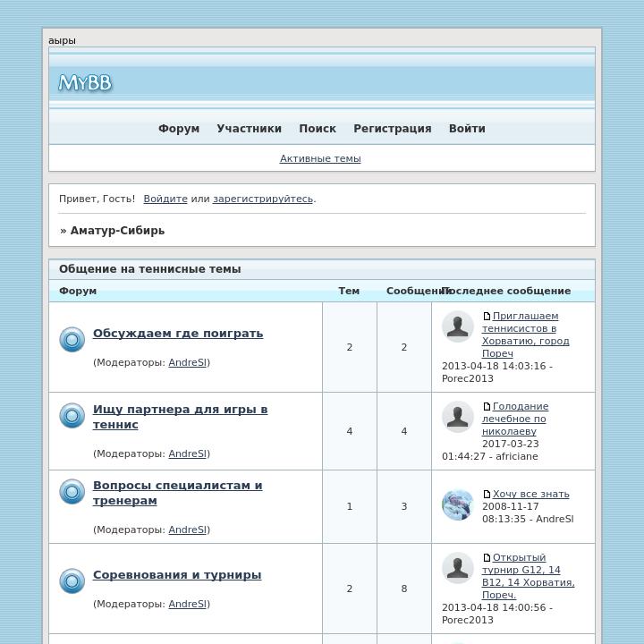The image size is (644, 644).
Task: Open post Хочу все знать
Action: (530, 494)
